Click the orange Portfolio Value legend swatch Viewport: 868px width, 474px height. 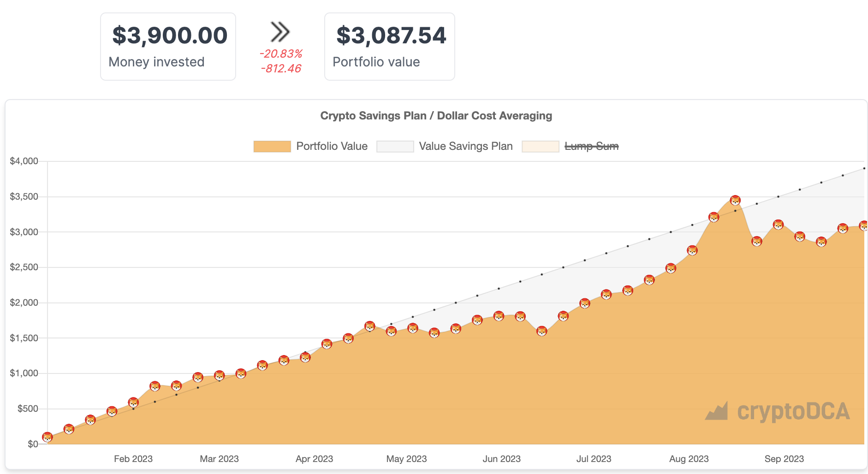point(272,147)
